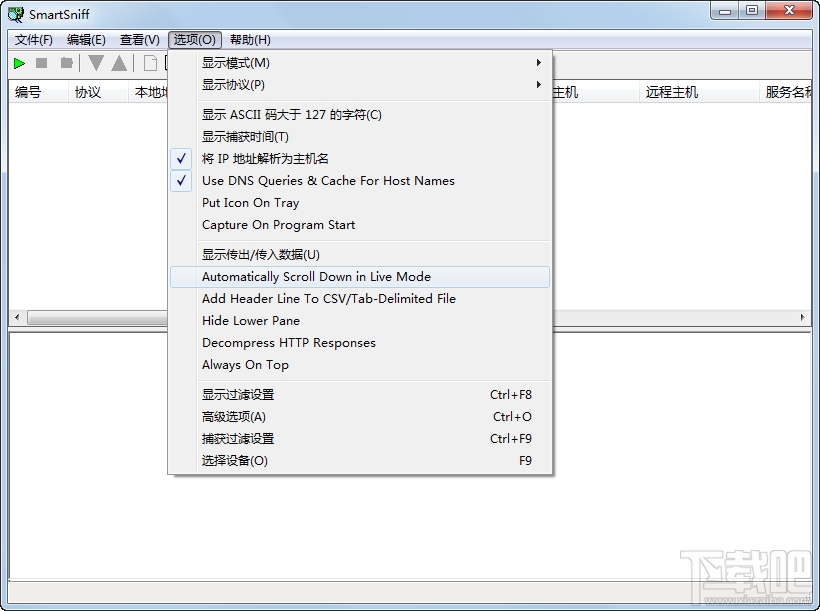Start packet capture with the green play icon
The width and height of the screenshot is (820, 611).
click(x=19, y=63)
